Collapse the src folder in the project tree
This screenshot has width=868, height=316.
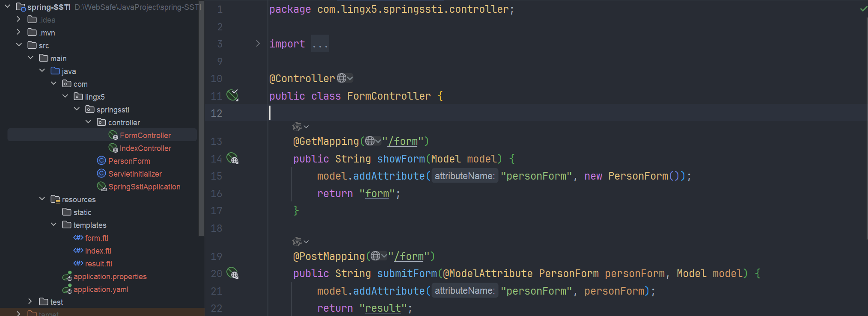coord(19,45)
